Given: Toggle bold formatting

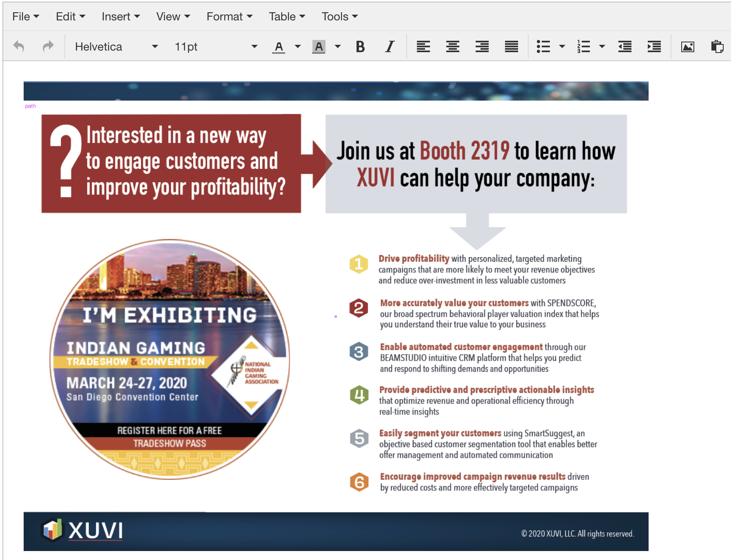Looking at the screenshot, I should coord(360,47).
